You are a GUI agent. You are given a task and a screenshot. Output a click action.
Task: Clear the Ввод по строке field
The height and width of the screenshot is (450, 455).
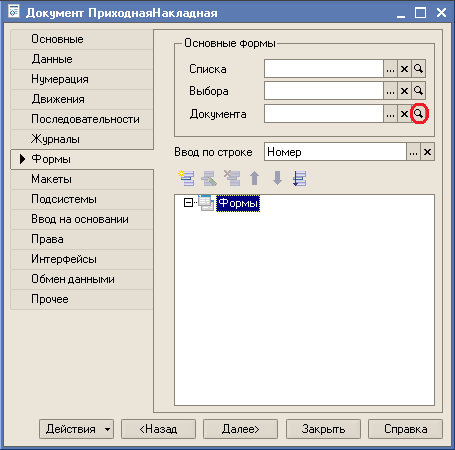(x=427, y=152)
